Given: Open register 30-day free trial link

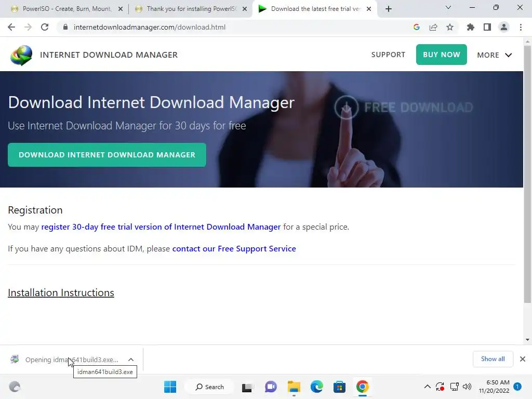Looking at the screenshot, I should tap(161, 227).
